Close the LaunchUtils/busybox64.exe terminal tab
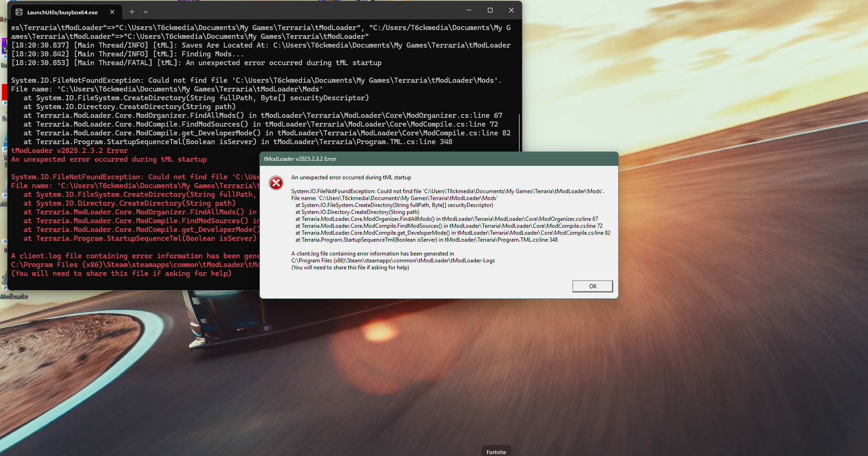Image resolution: width=868 pixels, height=456 pixels. point(112,12)
